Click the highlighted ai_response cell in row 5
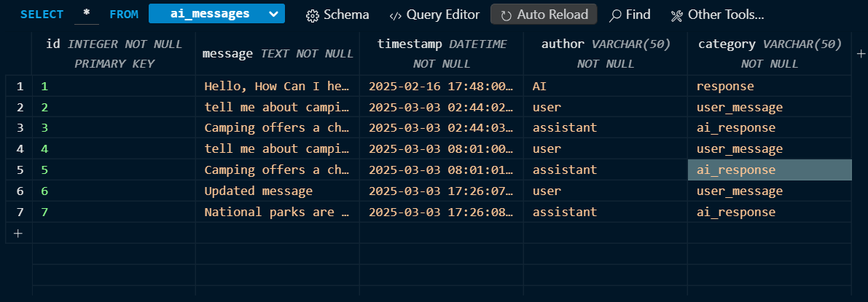The width and height of the screenshot is (868, 302). [x=769, y=170]
